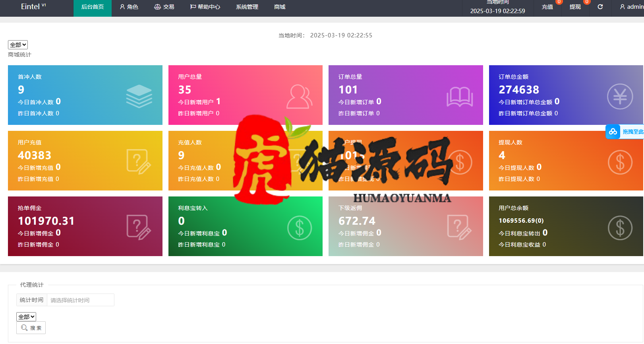Click the open book icon on 订单总量 card
Viewport: 644px width, 344px height.
tap(460, 97)
